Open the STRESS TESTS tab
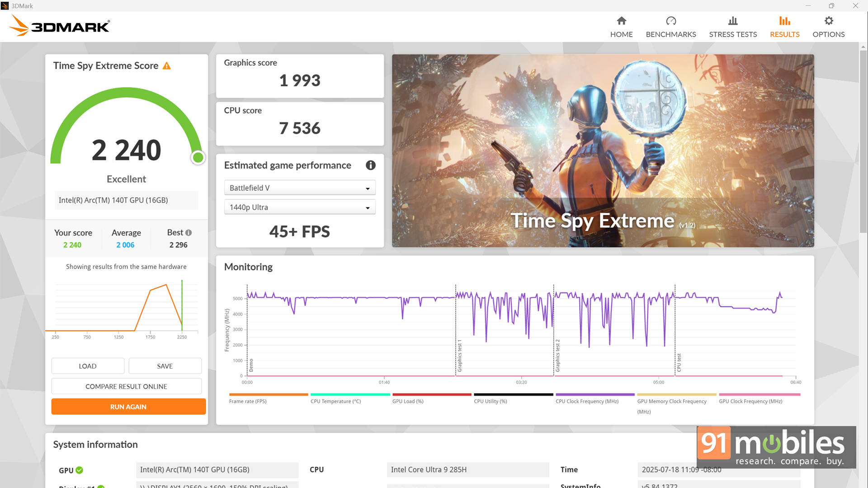This screenshot has width=868, height=488. (733, 27)
